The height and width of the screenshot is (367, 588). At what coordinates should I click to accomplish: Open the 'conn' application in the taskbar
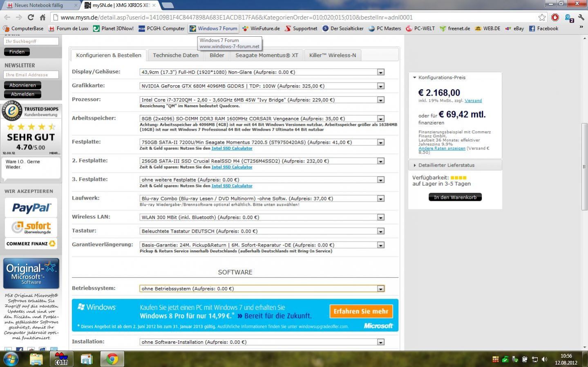[61, 359]
